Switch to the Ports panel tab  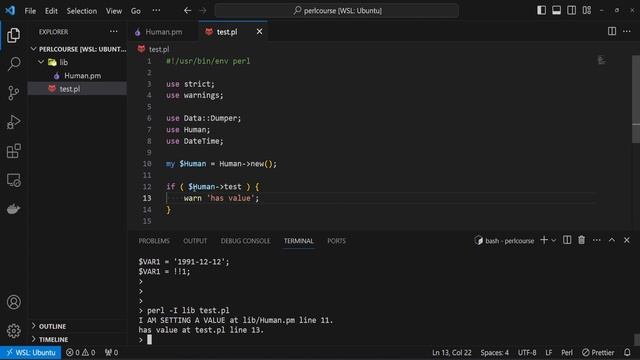[x=336, y=241]
